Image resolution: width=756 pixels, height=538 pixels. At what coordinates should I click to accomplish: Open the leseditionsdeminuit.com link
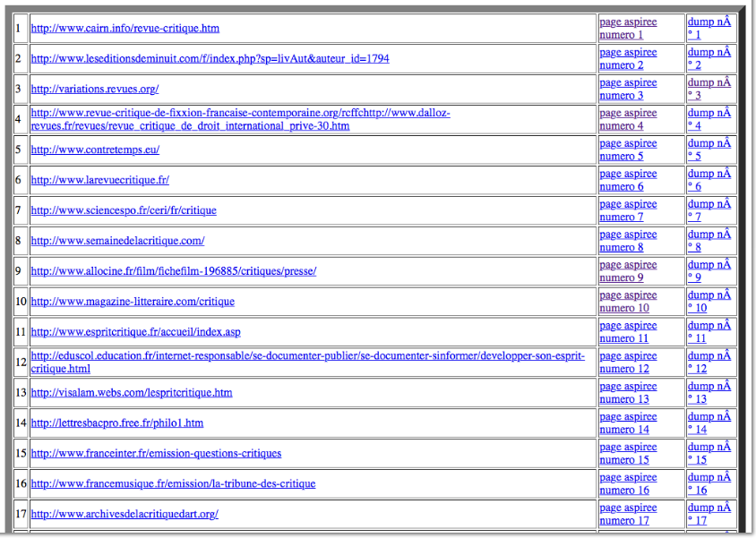click(x=210, y=59)
